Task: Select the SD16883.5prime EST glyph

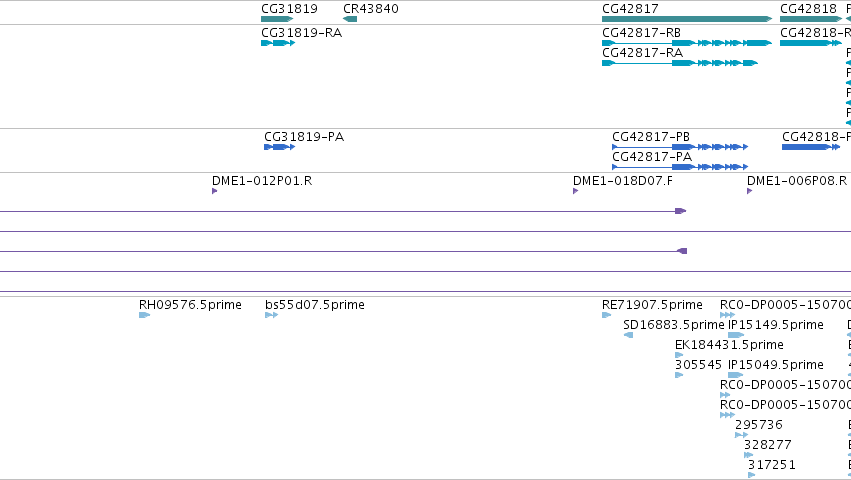Action: [x=628, y=335]
